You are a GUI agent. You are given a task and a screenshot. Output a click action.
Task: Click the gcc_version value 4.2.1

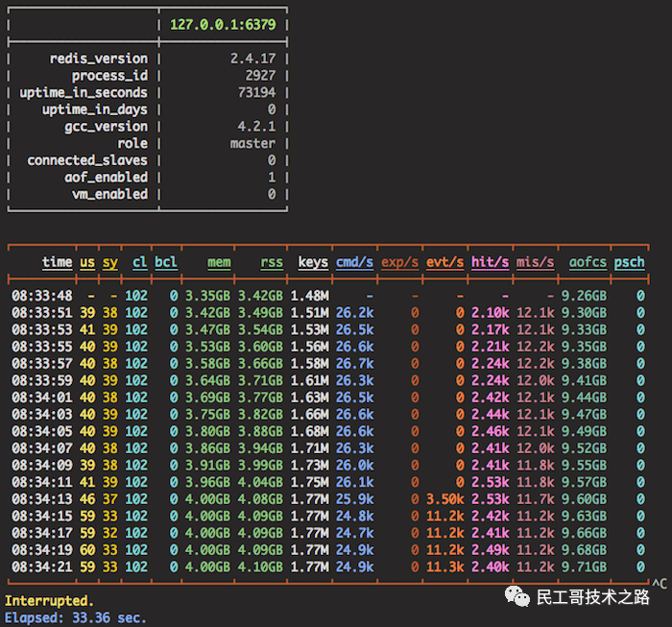pyautogui.click(x=256, y=127)
